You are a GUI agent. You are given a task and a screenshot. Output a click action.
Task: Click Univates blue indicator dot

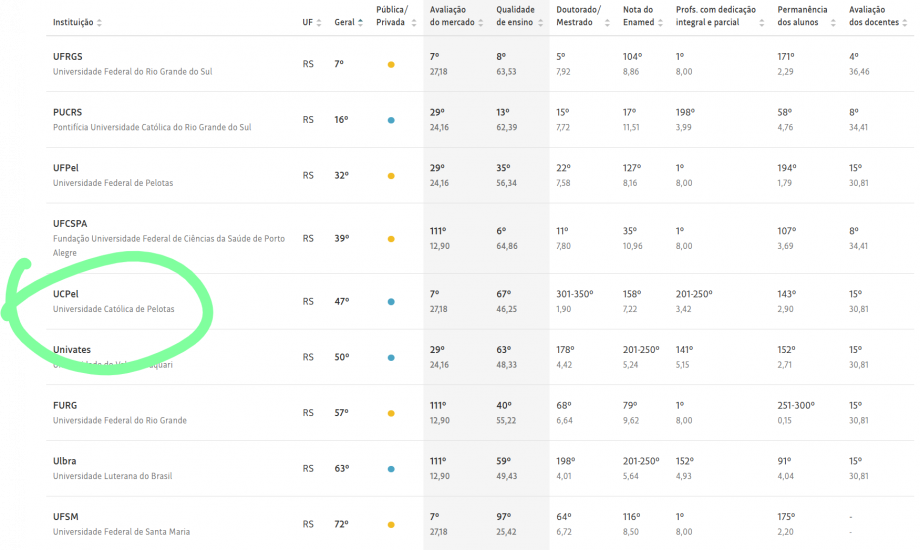391,357
